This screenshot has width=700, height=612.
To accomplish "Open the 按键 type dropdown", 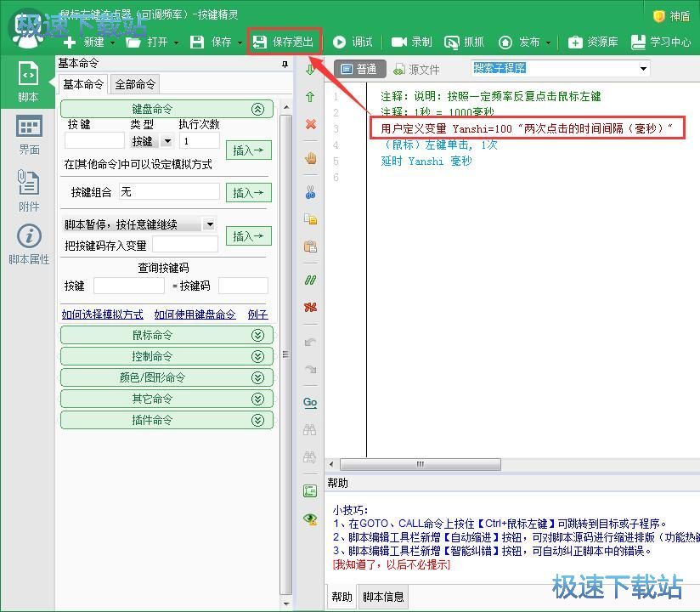I will (148, 141).
